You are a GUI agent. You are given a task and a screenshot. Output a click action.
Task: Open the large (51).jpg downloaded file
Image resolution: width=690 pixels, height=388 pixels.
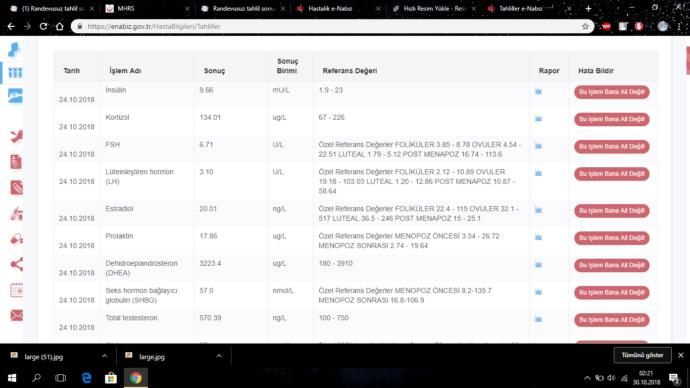point(44,357)
